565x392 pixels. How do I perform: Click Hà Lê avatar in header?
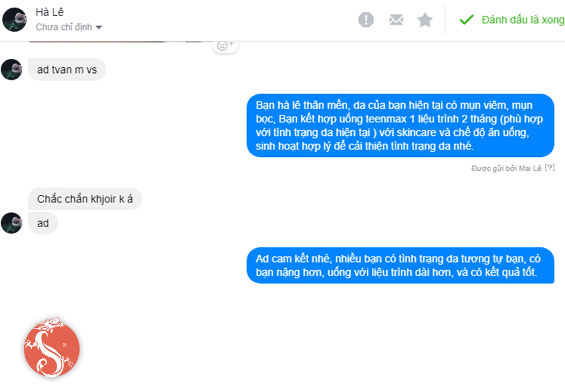click(x=14, y=19)
